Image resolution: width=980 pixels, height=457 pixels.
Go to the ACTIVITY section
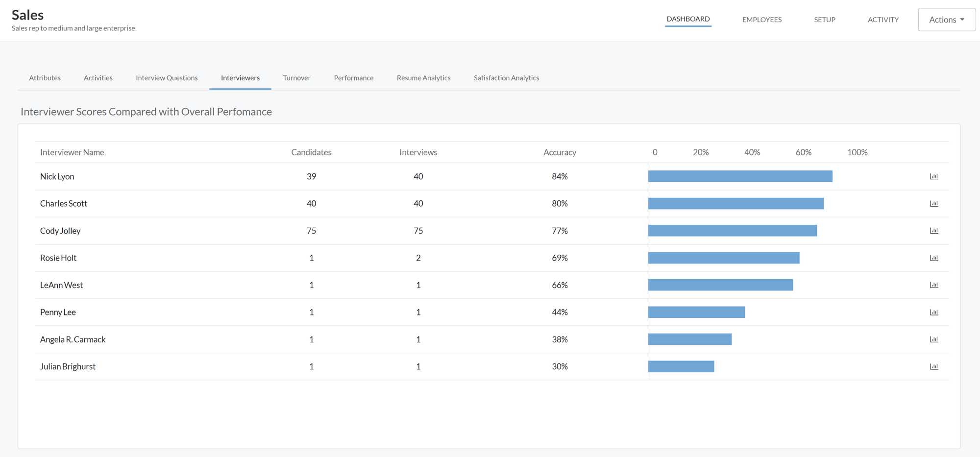883,20
